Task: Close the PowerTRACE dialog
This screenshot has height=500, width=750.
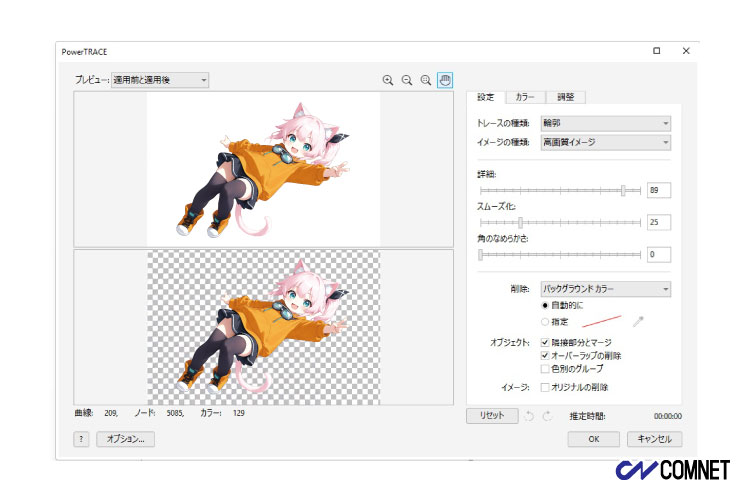Action: (686, 51)
